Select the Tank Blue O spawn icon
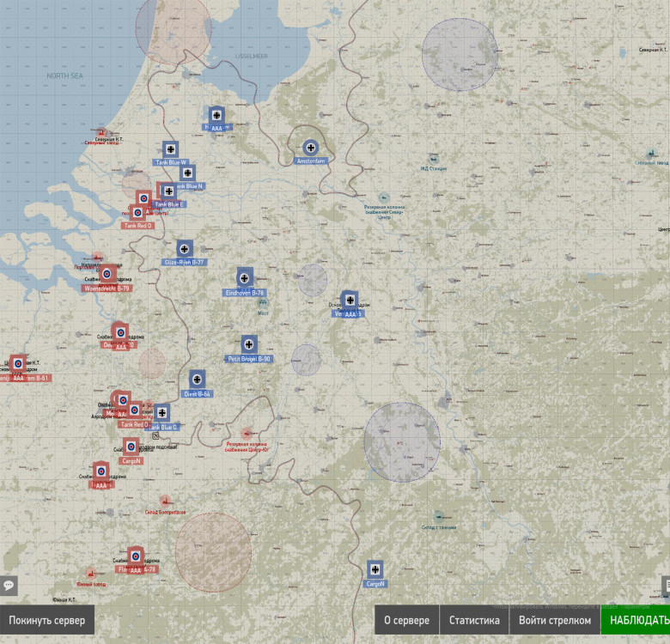Screen dimensions: 670x644 (x=162, y=412)
